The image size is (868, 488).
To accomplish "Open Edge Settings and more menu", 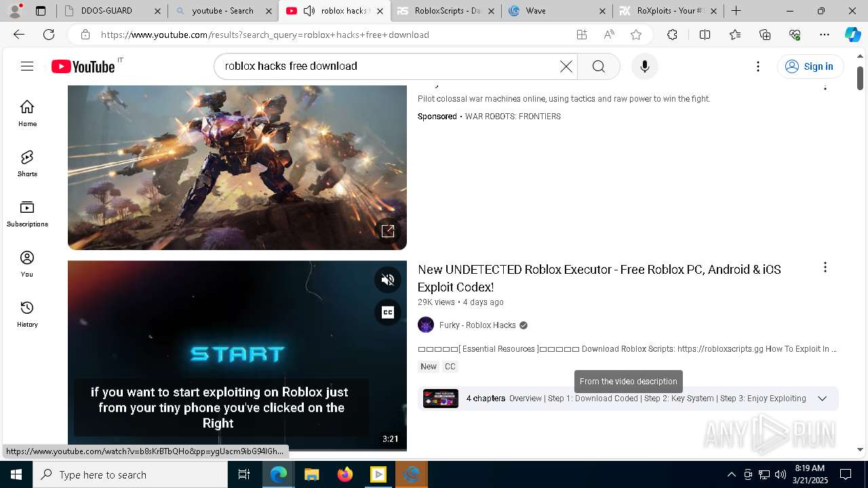I will [x=825, y=35].
